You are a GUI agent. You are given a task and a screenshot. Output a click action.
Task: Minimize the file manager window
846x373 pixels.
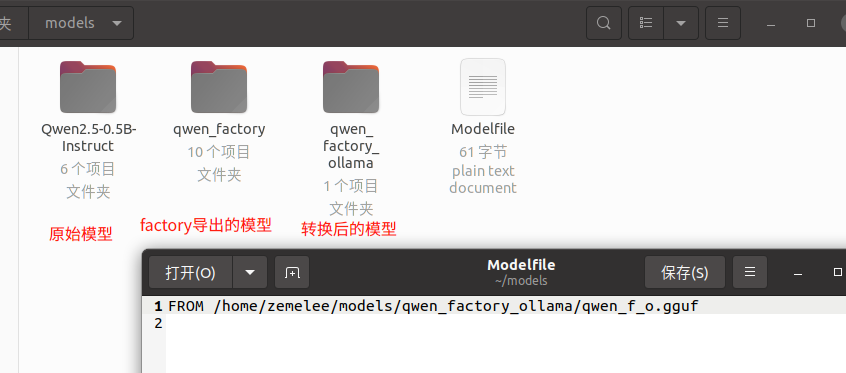[x=771, y=24]
